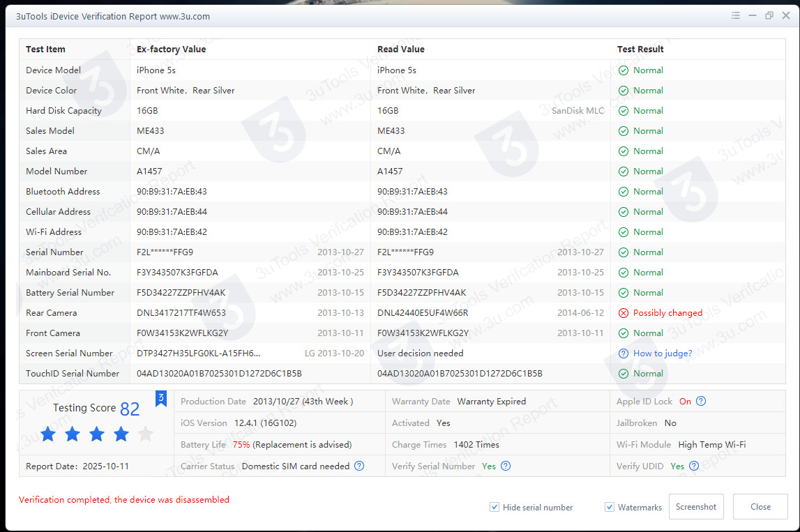Click the TouchID read value 04AD13020A01B7025301D1272D6C1B5B
This screenshot has width=800, height=532.
pyautogui.click(x=459, y=373)
